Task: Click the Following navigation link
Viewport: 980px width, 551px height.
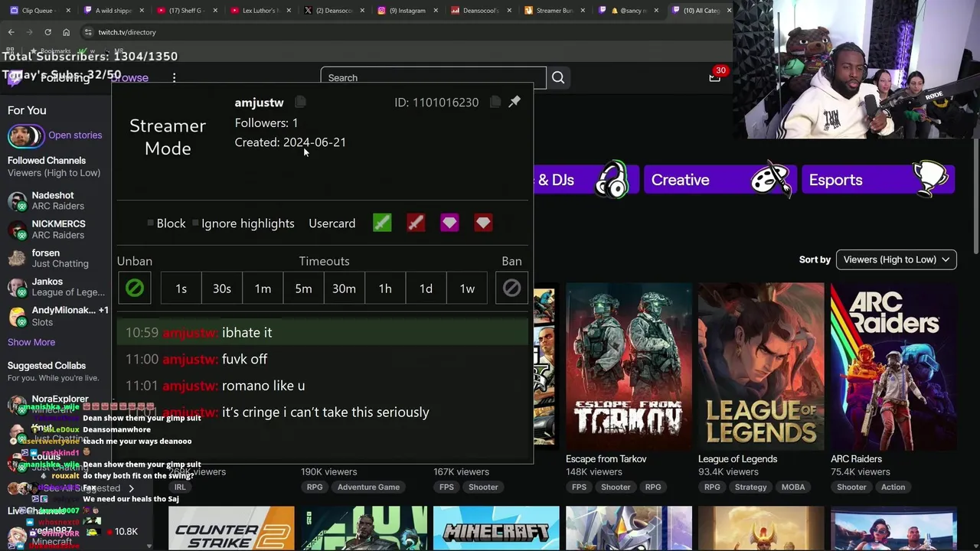Action: (x=65, y=77)
